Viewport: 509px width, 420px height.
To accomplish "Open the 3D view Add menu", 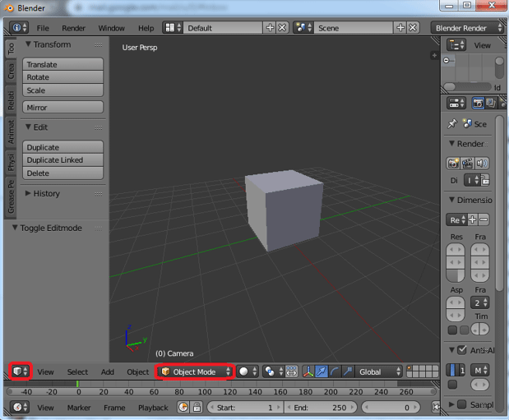I will 108,372.
